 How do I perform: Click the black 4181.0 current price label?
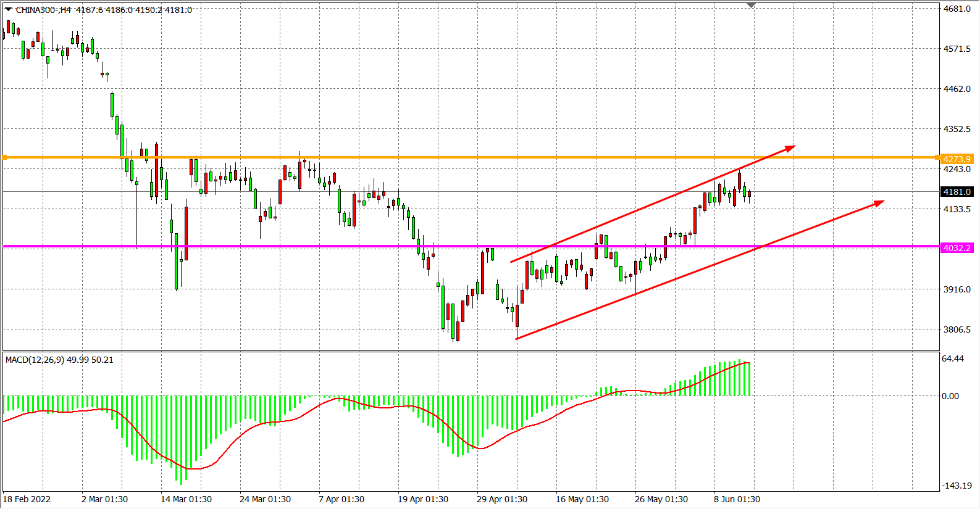pyautogui.click(x=957, y=192)
